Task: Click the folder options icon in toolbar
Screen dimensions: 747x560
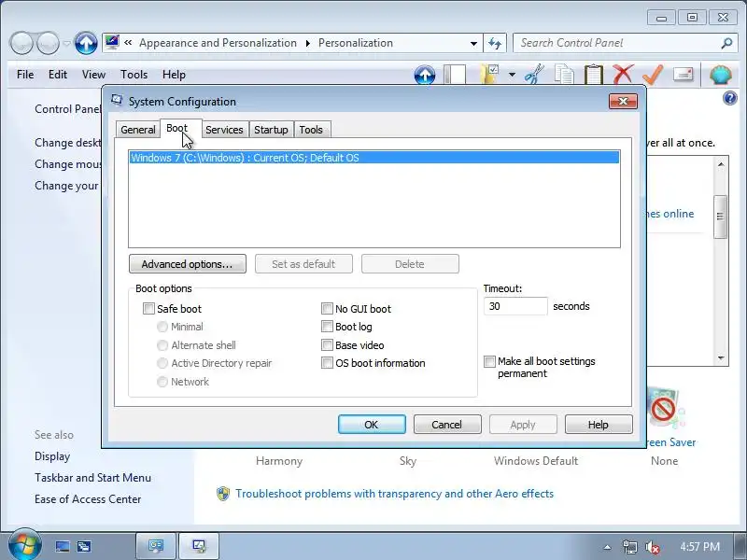Action: pyautogui.click(x=489, y=75)
